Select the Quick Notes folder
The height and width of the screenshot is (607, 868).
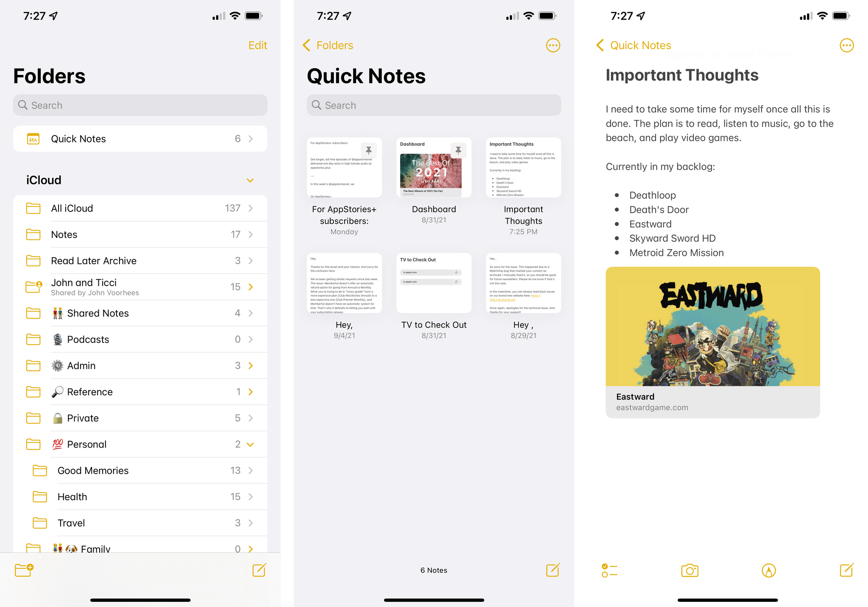coord(139,139)
